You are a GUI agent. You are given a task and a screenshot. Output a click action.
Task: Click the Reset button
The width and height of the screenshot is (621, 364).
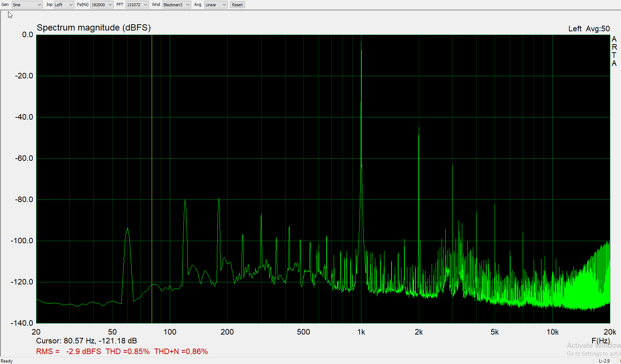pos(237,5)
